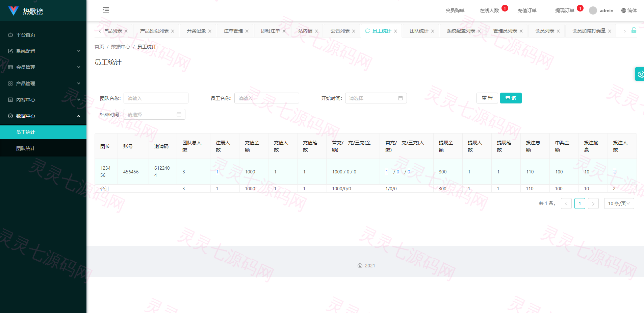Switch to the 注单管理 tab
644x313 pixels.
click(x=233, y=31)
